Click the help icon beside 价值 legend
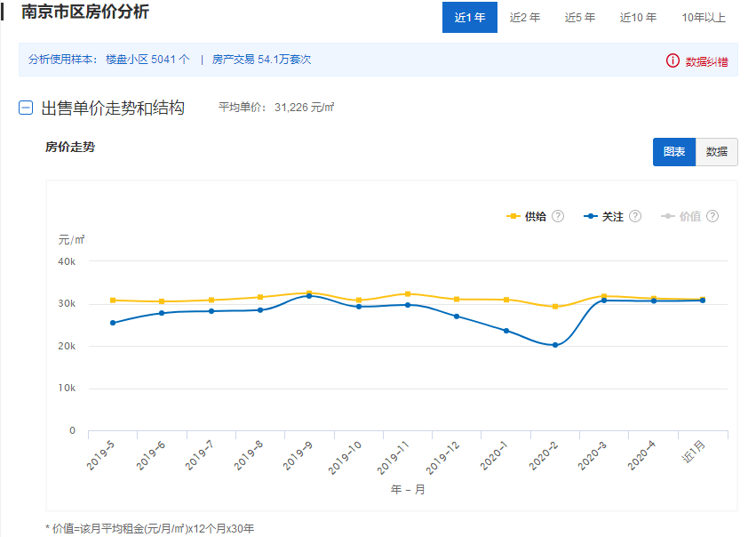Viewport: 756px width, 537px height. pos(712,216)
